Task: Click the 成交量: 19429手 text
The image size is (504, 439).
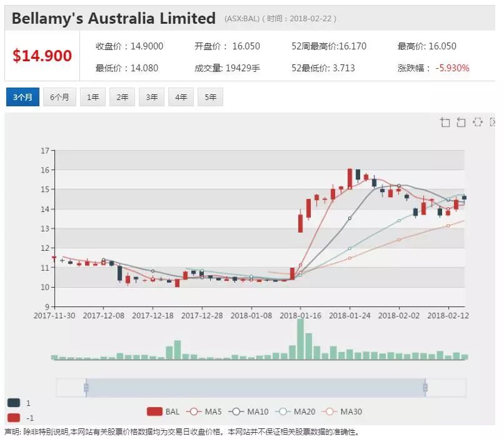Action: click(227, 68)
